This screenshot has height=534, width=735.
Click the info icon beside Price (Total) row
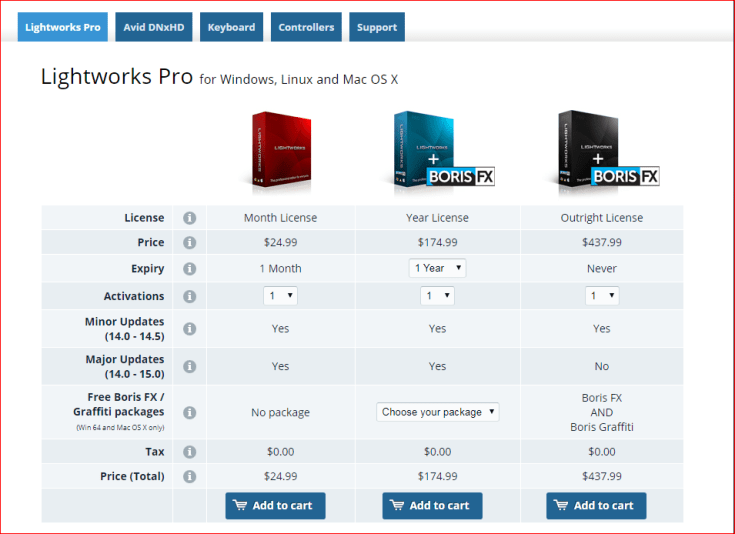[189, 477]
